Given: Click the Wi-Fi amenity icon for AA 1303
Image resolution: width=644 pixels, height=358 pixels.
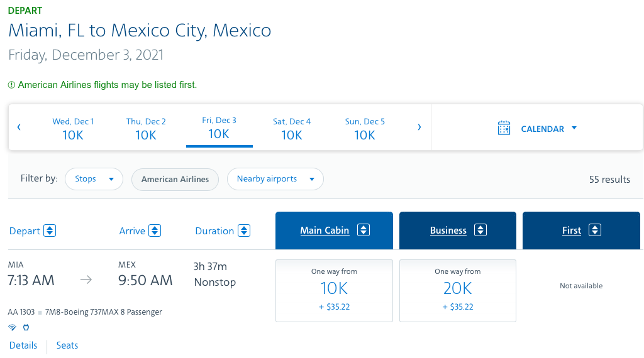Looking at the screenshot, I should pos(13,327).
